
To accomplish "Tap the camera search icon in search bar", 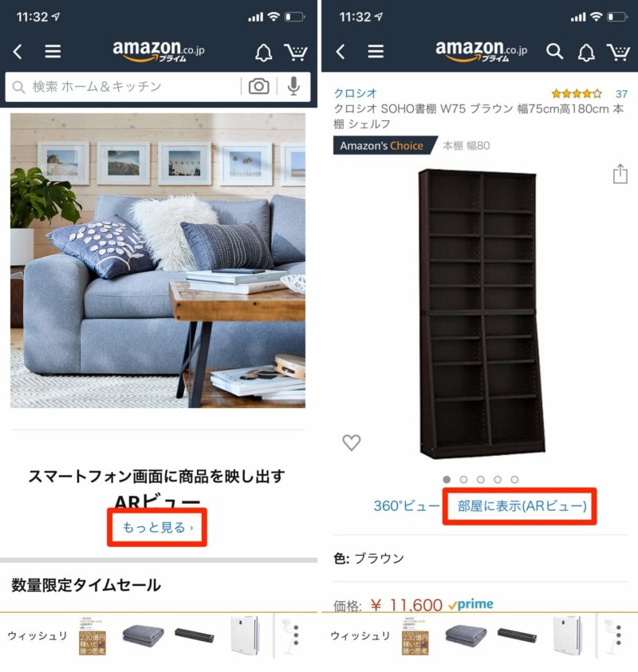I will click(258, 87).
